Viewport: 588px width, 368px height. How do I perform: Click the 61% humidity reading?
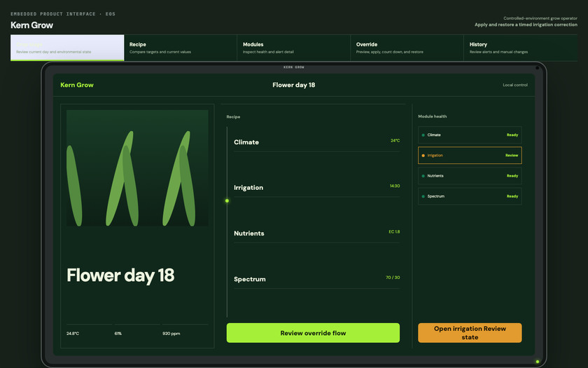pyautogui.click(x=118, y=334)
